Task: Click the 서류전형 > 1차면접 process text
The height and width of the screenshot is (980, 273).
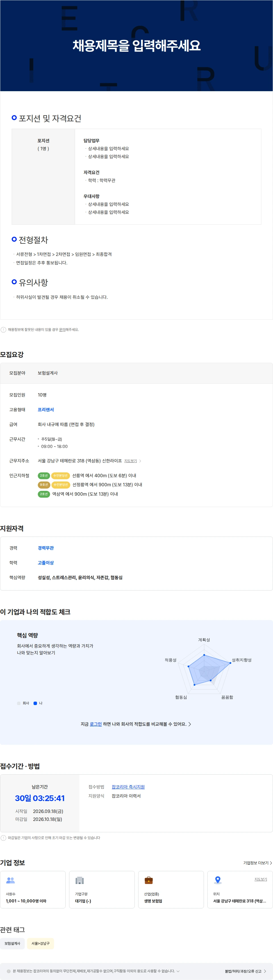Action: click(x=64, y=254)
